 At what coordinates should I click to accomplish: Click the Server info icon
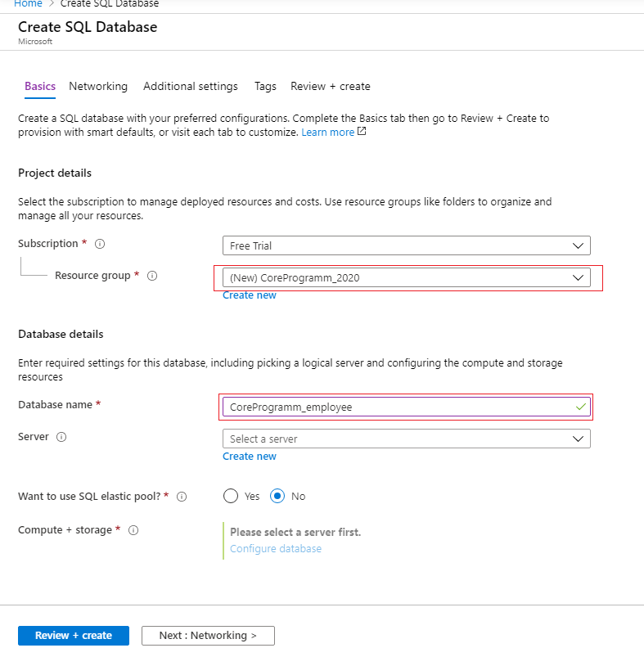pos(61,437)
